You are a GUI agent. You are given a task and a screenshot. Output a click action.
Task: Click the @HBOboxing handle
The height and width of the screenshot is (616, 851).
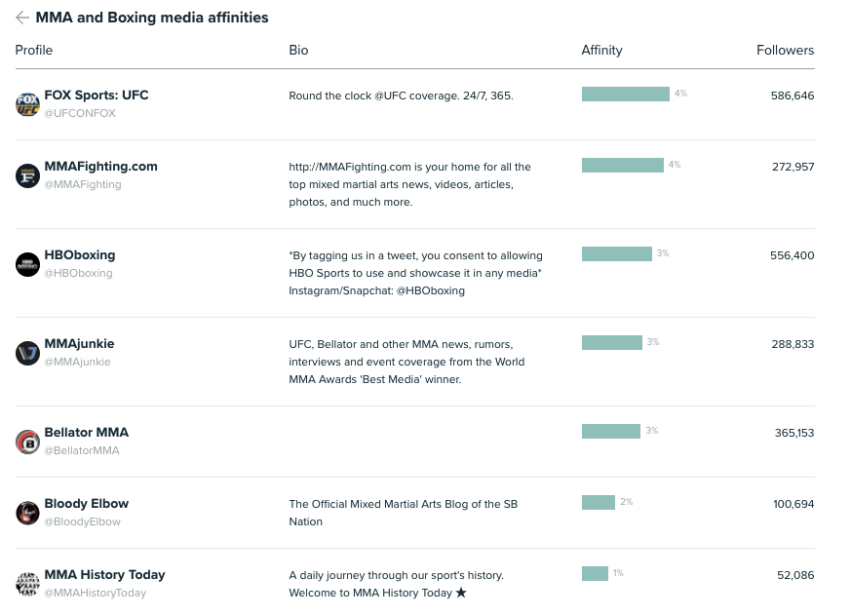click(78, 273)
